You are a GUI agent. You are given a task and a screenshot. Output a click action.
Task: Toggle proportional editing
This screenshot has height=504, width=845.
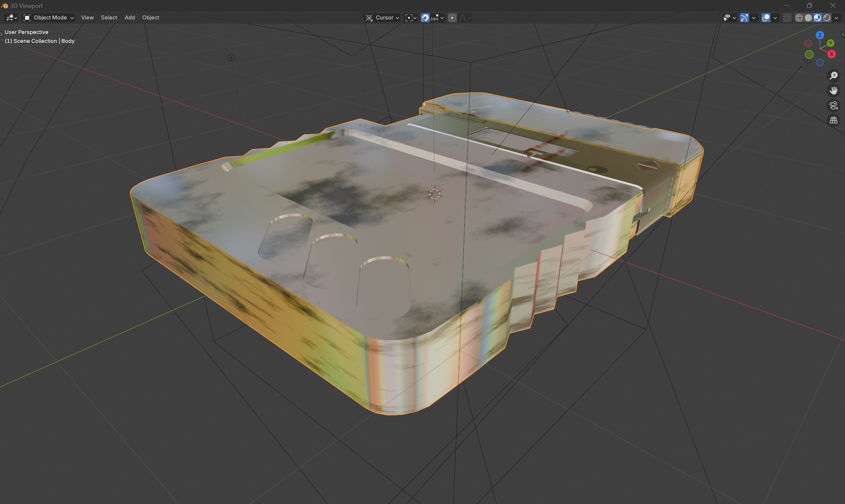click(x=452, y=18)
